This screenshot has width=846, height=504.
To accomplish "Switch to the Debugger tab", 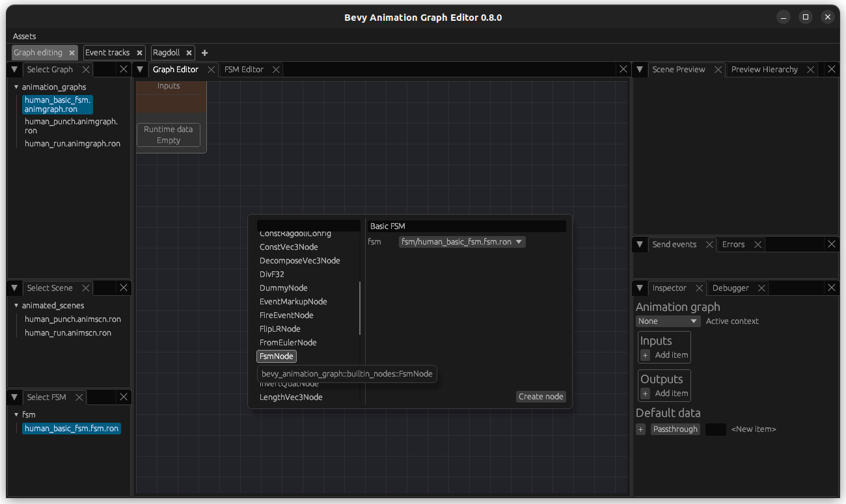I will pos(731,287).
